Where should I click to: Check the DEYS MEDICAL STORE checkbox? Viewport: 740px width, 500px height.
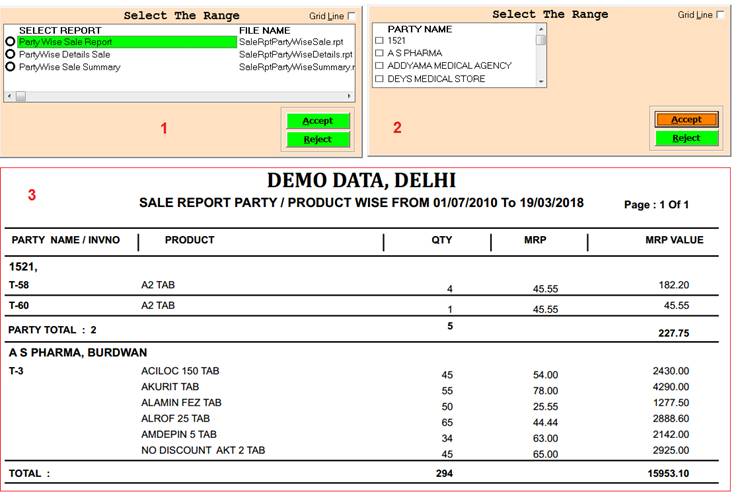tap(379, 79)
